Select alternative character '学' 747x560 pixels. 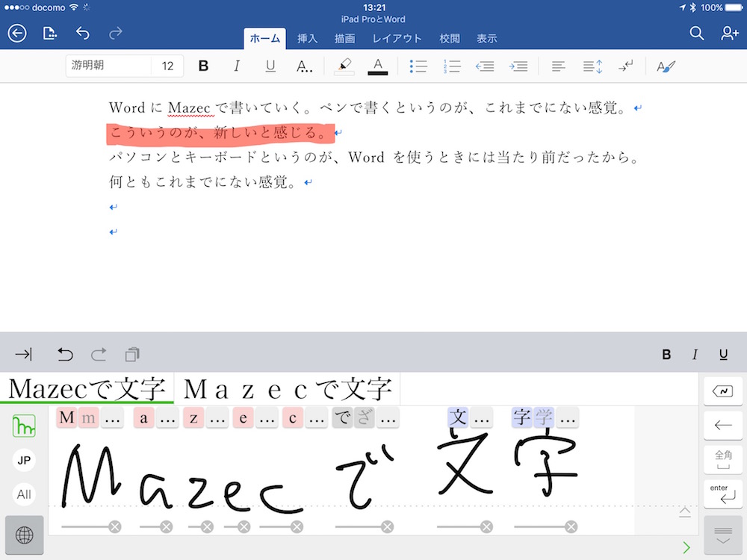pos(544,417)
